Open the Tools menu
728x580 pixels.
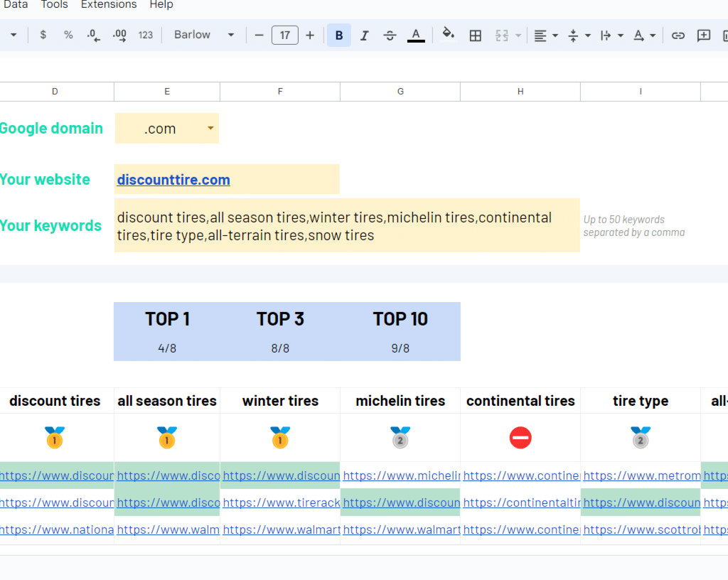[x=55, y=5]
